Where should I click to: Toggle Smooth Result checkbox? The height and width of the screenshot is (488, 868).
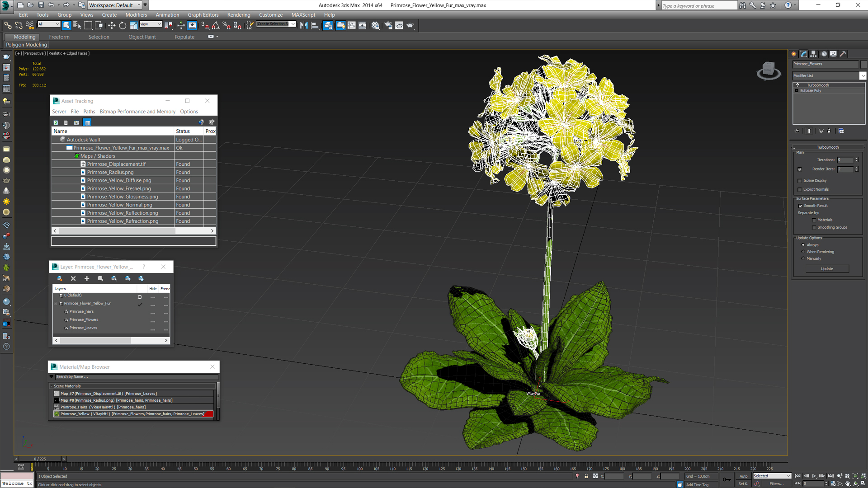point(801,206)
